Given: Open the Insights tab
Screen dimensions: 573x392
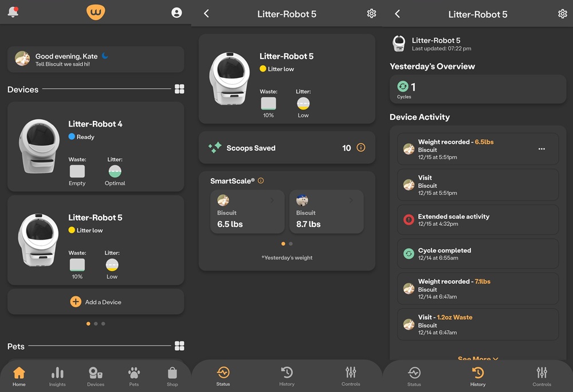Looking at the screenshot, I should pyautogui.click(x=57, y=377).
